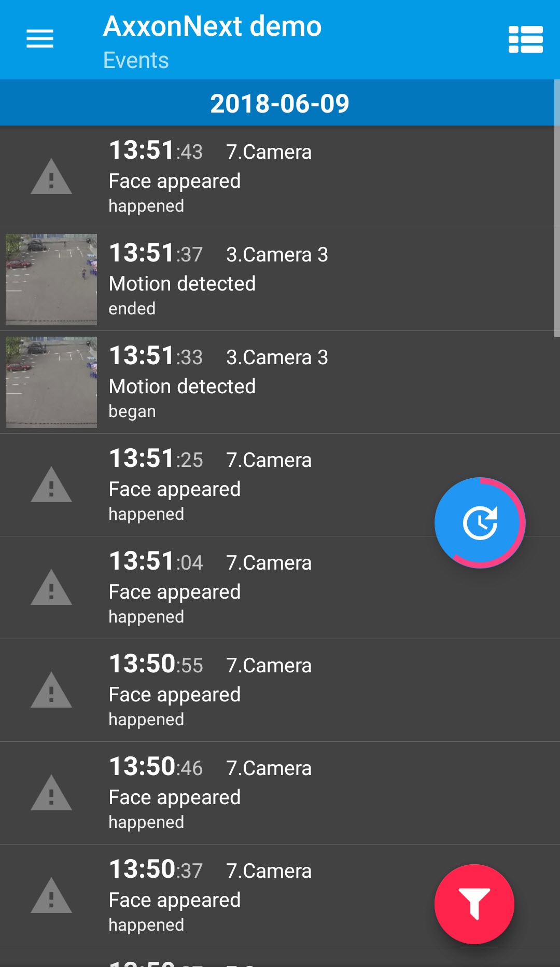Open thumbnail for Motion detected began event
Image resolution: width=560 pixels, height=967 pixels.
tap(51, 382)
